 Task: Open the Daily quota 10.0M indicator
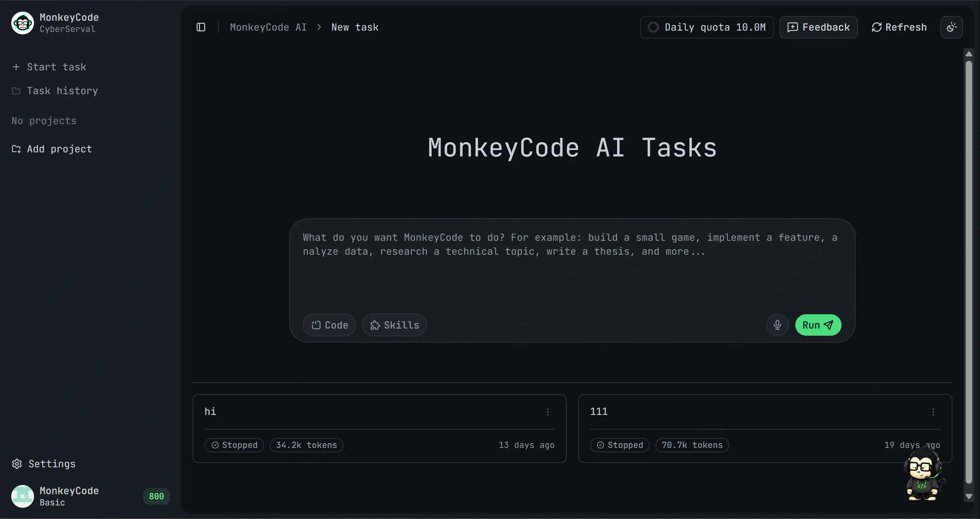[x=707, y=27]
